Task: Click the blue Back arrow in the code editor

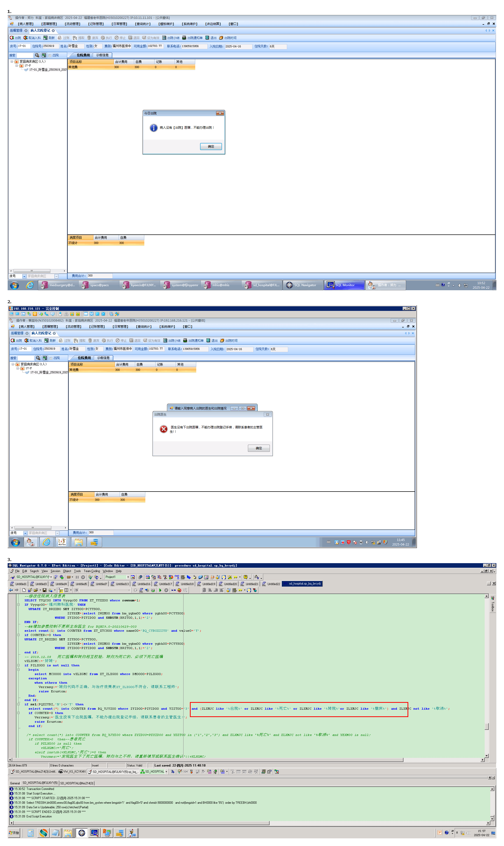Action: click(11, 590)
